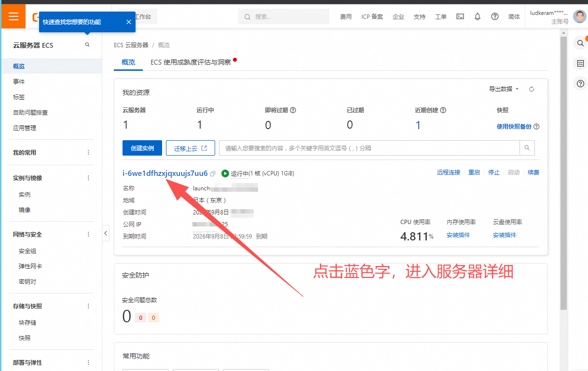Image resolution: width=588 pixels, height=371 pixels.
Task: Select 安全组 in the sidebar
Action: pos(27,251)
